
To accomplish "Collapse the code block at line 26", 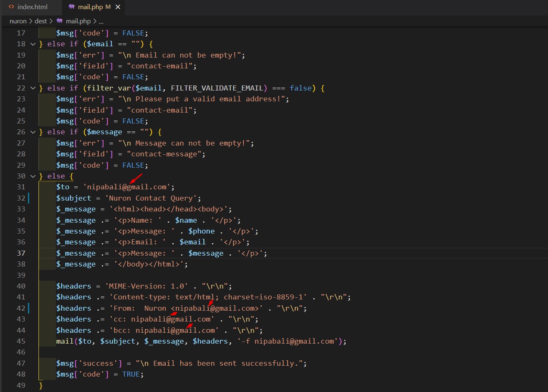I will pos(33,132).
